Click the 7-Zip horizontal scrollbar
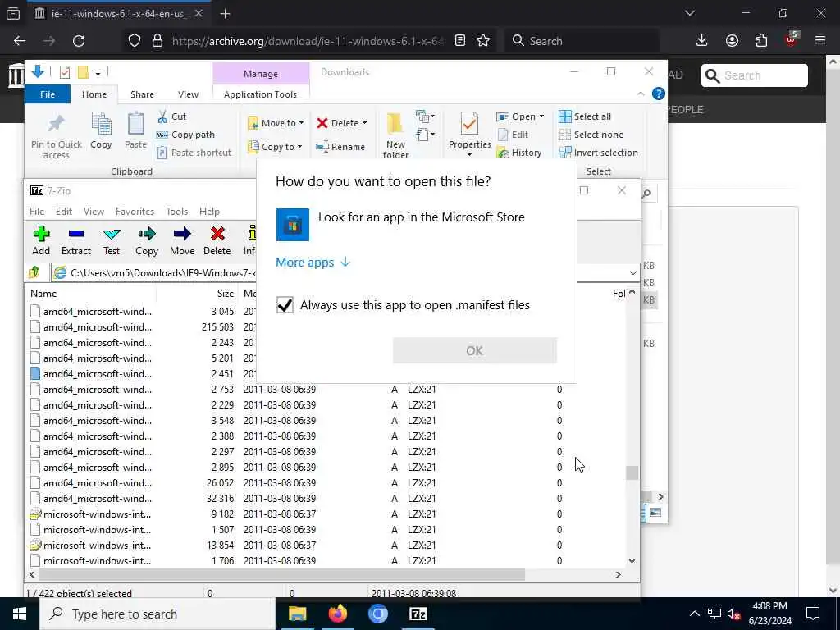This screenshot has width=840, height=630. click(281, 575)
